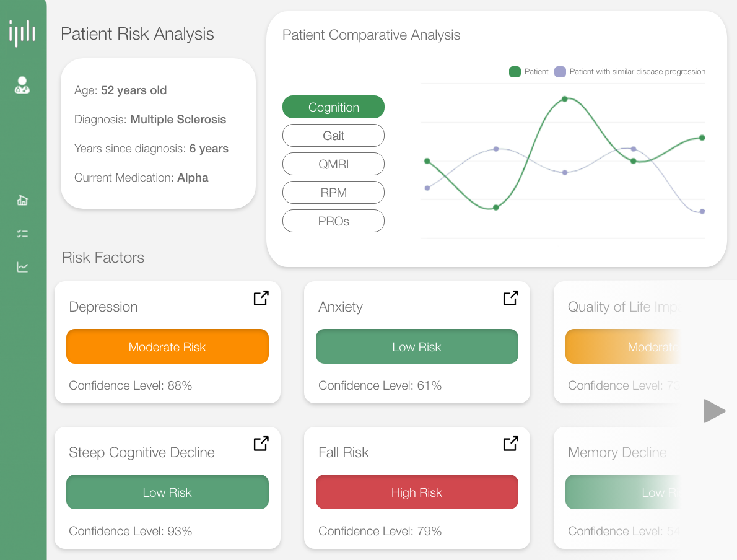This screenshot has height=560, width=737.
Task: Show next risk factors with arrow
Action: pyautogui.click(x=714, y=411)
